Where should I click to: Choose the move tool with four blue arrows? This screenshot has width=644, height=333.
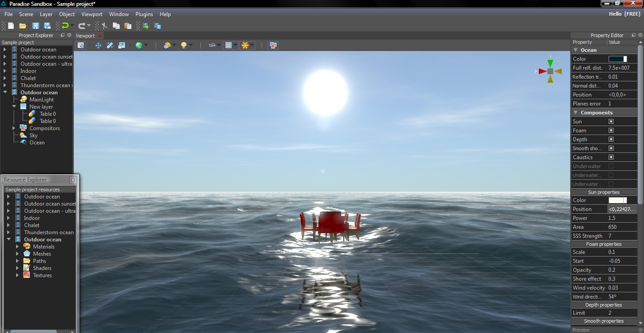(x=98, y=45)
